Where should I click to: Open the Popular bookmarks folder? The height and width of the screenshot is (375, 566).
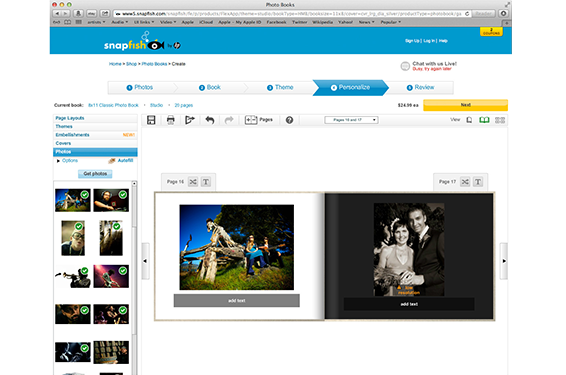[390, 22]
